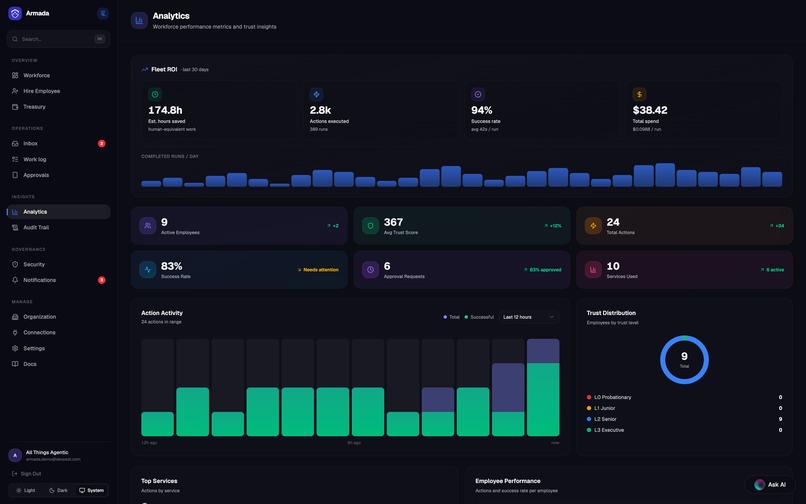Click the Settings gear icon
Image resolution: width=806 pixels, height=504 pixels.
15,348
